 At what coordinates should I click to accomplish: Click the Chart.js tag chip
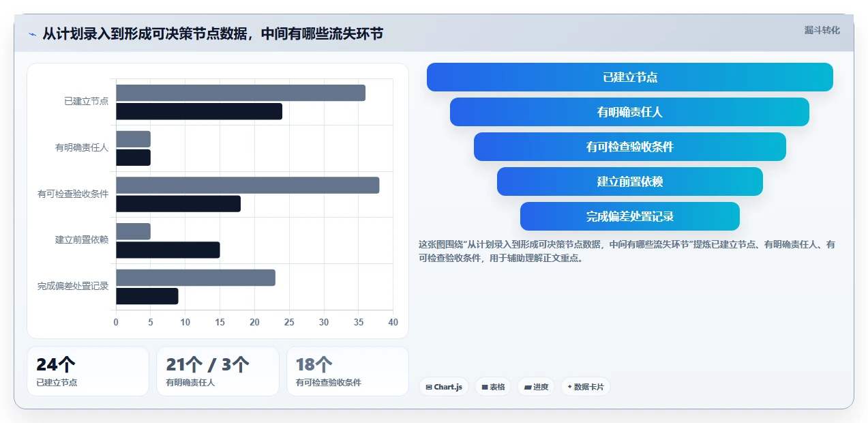click(444, 387)
